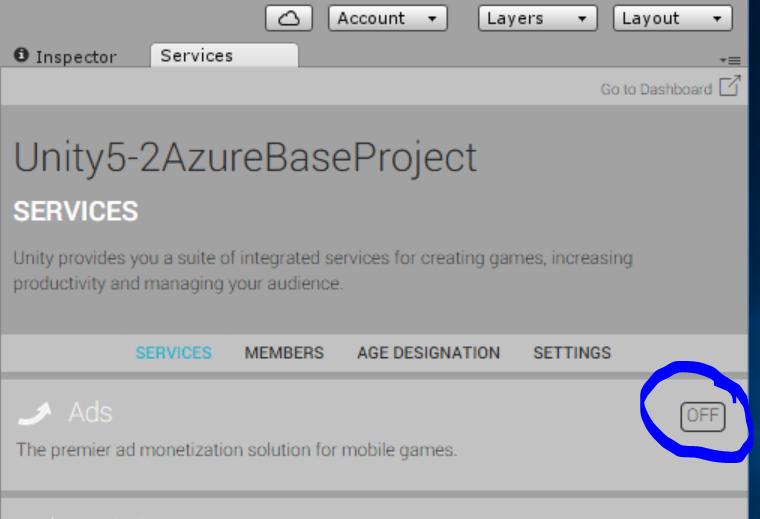Open the Services panel options menu icon
This screenshot has height=519, width=760.
730,61
